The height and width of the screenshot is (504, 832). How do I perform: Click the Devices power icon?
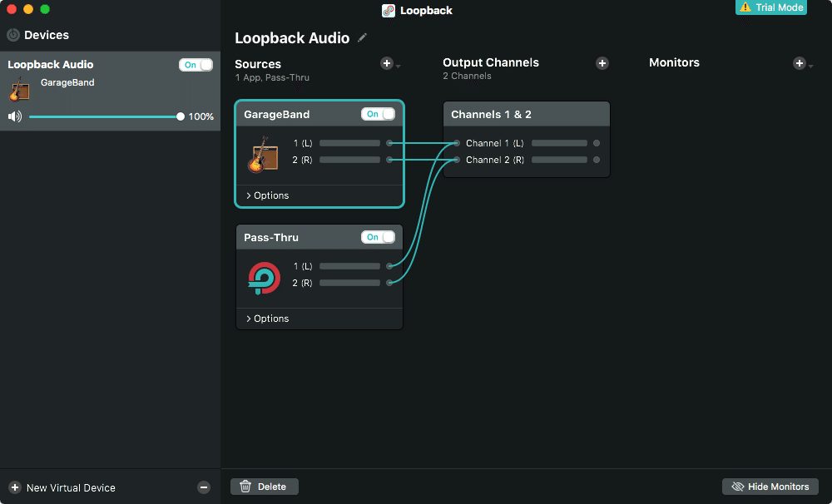(13, 35)
